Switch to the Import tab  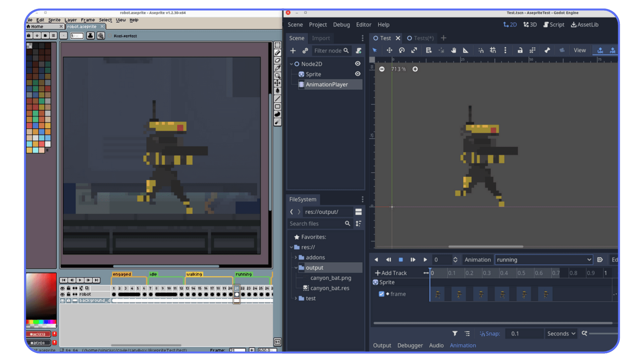(x=321, y=38)
